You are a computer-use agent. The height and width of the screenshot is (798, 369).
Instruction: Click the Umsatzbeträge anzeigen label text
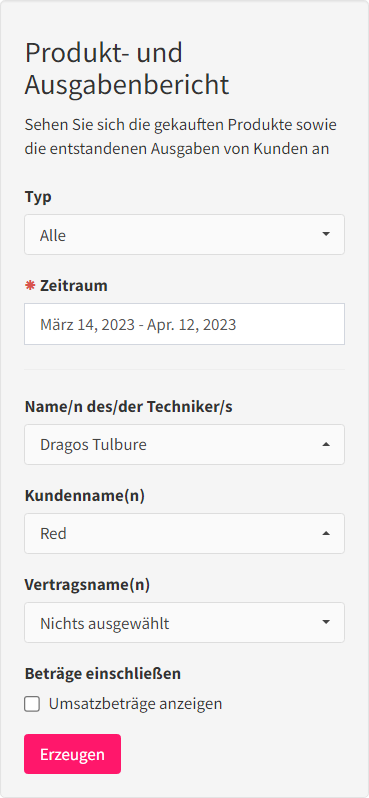coord(135,704)
